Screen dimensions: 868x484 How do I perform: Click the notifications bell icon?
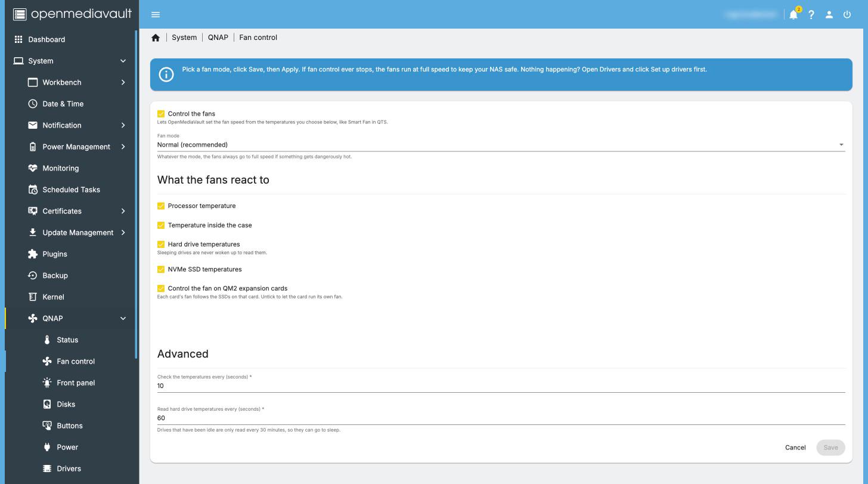(793, 15)
